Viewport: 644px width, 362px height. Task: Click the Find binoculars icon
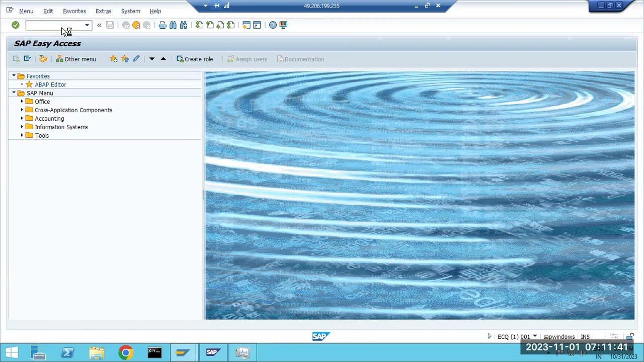tap(173, 25)
